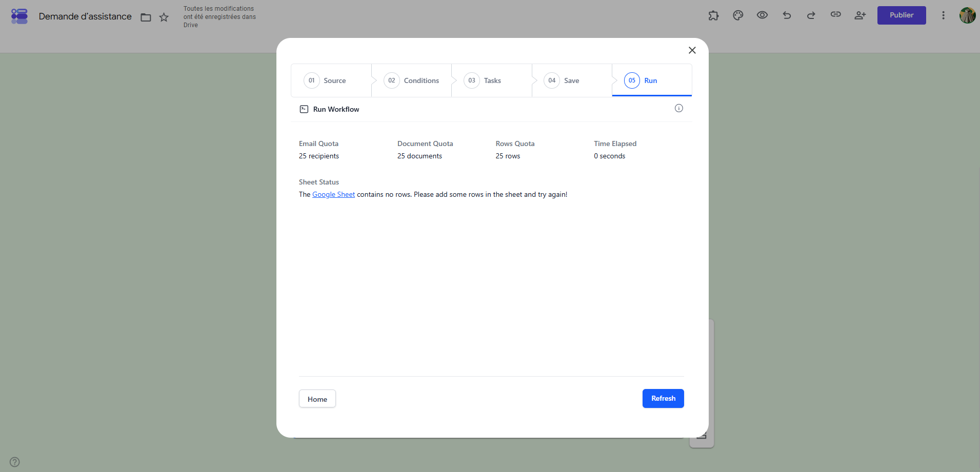Click the blue Refresh button
The image size is (980, 472).
663,399
